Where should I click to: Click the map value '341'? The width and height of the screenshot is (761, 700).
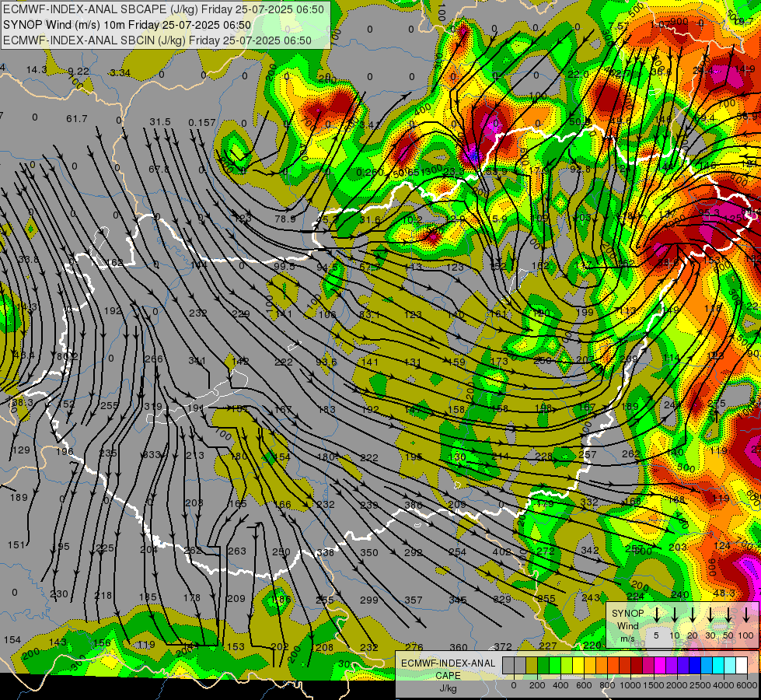[x=197, y=361]
